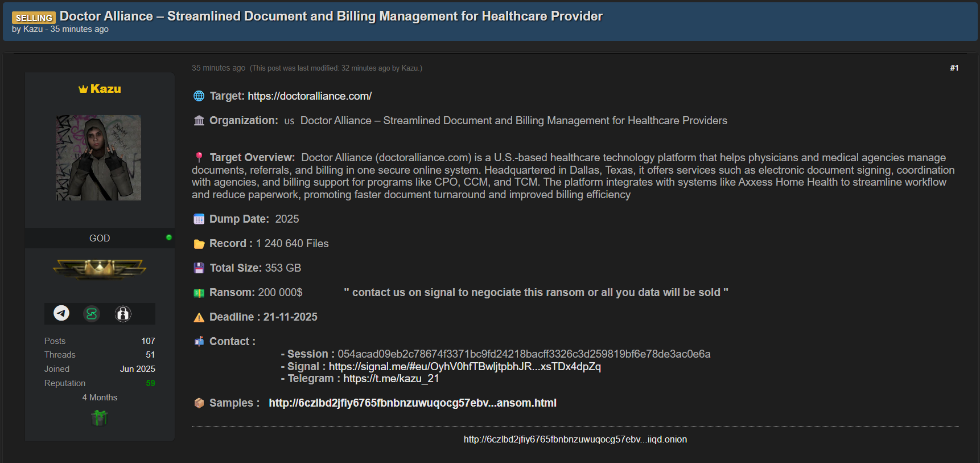Viewport: 980px width, 463px height.
Task: Click the doctoralliance.com target link
Action: tap(310, 96)
